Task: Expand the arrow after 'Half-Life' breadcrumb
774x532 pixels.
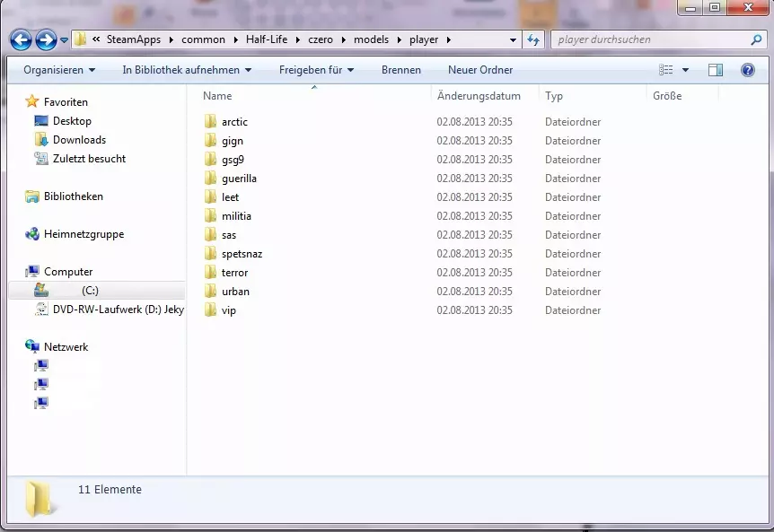Action: 298,40
